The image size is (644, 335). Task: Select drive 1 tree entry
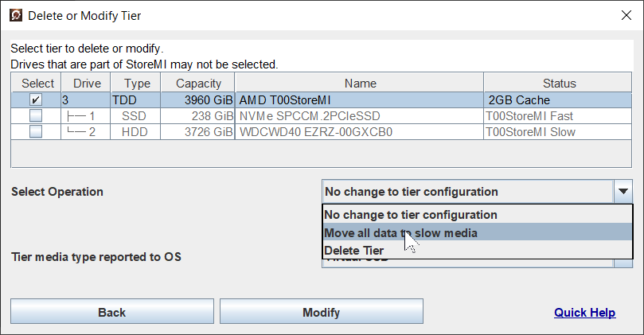tap(86, 115)
